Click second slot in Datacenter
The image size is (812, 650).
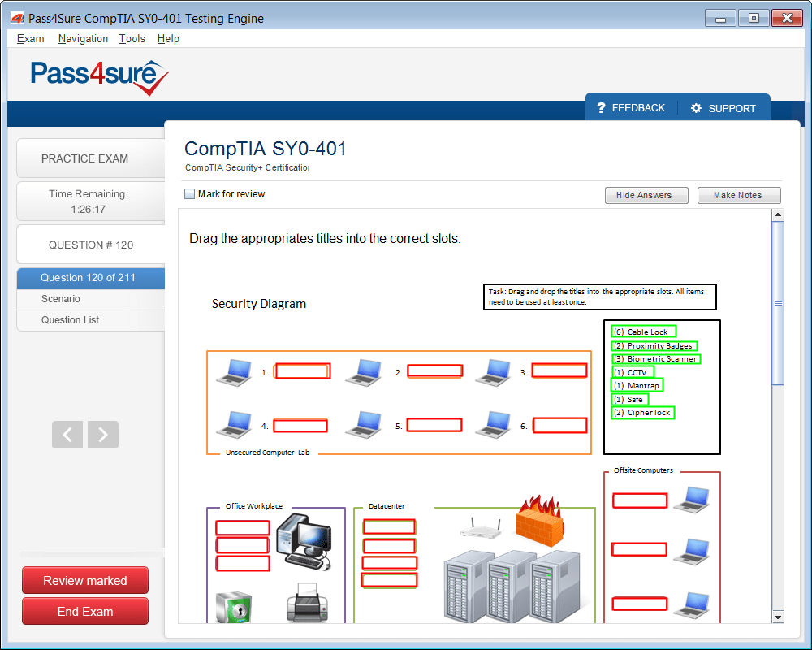(390, 546)
